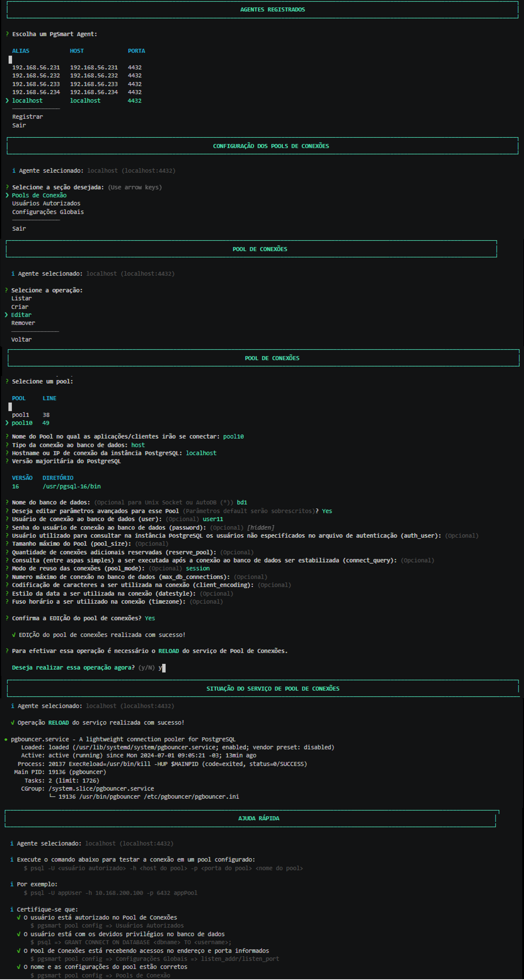Click the client_encoding prompt line
Screen dimensions: 524x980
pos(148,585)
